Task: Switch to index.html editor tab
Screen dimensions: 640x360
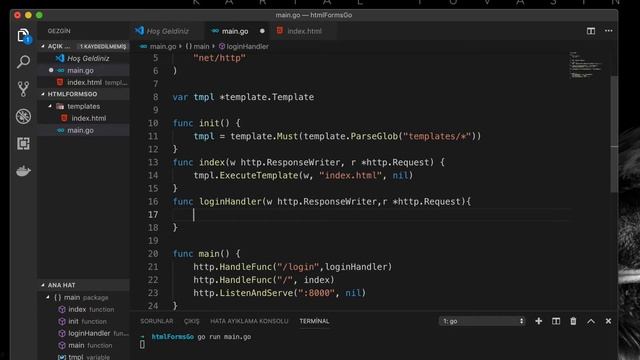Action: click(x=304, y=31)
